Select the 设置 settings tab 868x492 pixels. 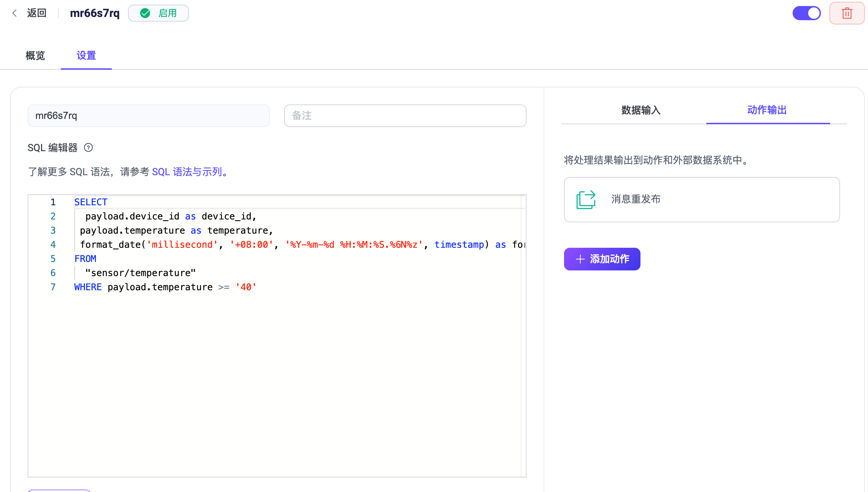pos(86,56)
